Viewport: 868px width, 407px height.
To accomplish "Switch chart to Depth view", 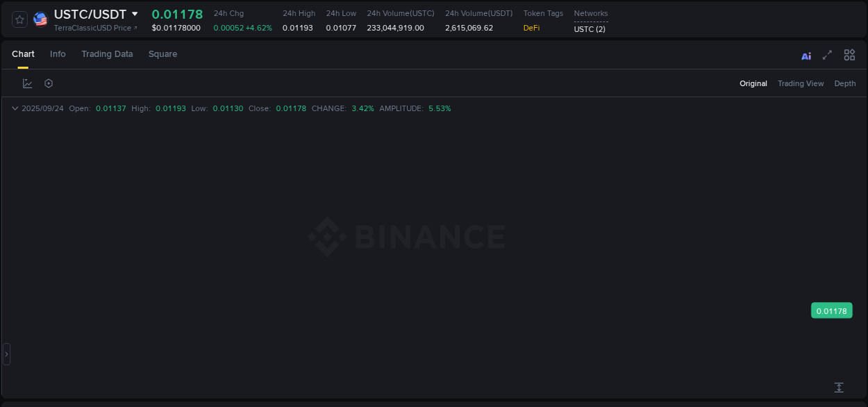I will point(844,83).
